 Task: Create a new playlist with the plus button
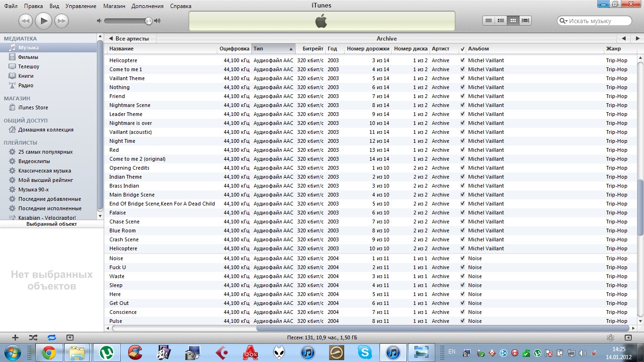(x=15, y=337)
